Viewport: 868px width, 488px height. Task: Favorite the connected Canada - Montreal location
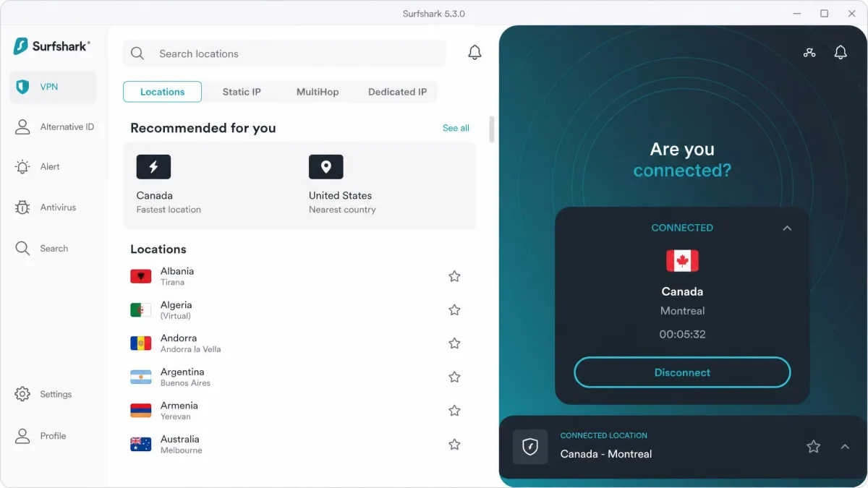pyautogui.click(x=814, y=447)
